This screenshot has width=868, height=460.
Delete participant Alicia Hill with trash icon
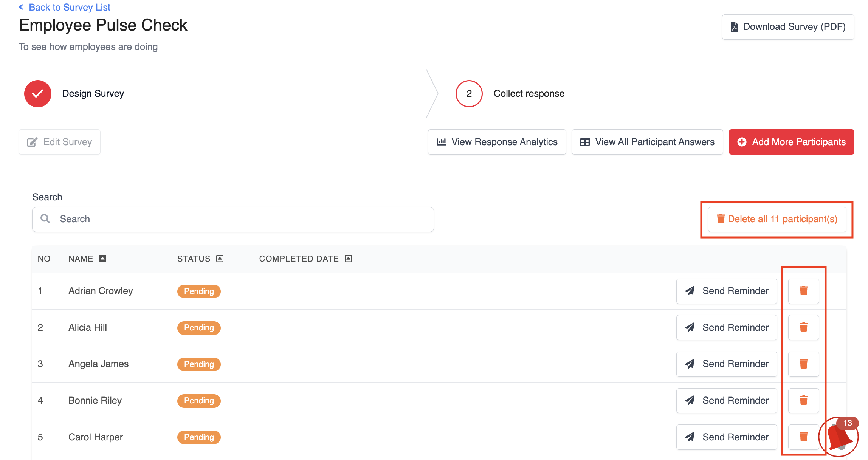pyautogui.click(x=803, y=327)
